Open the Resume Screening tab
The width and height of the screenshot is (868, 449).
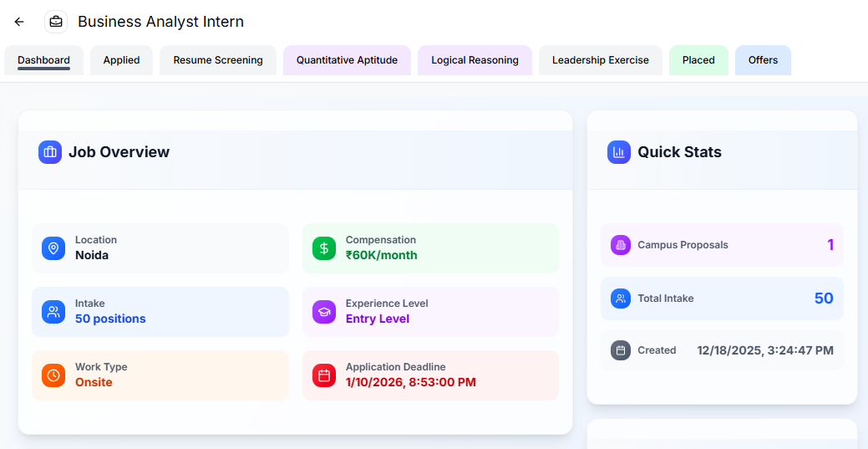point(218,60)
